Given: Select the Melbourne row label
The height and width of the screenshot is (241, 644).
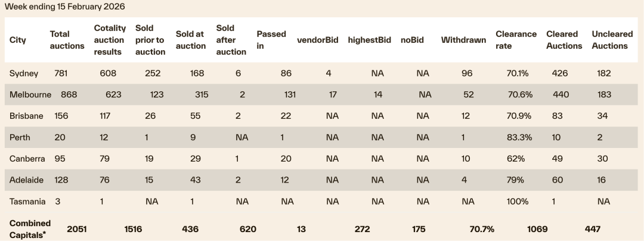Looking at the screenshot, I should tap(30, 94).
